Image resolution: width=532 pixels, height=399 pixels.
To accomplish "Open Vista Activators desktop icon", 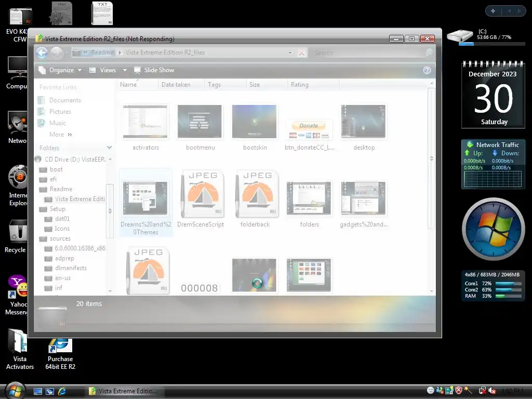I will tap(19, 349).
